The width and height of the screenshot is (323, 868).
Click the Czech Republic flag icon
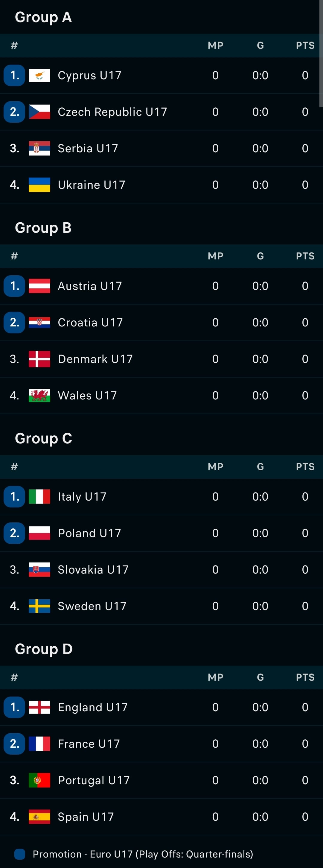[39, 112]
